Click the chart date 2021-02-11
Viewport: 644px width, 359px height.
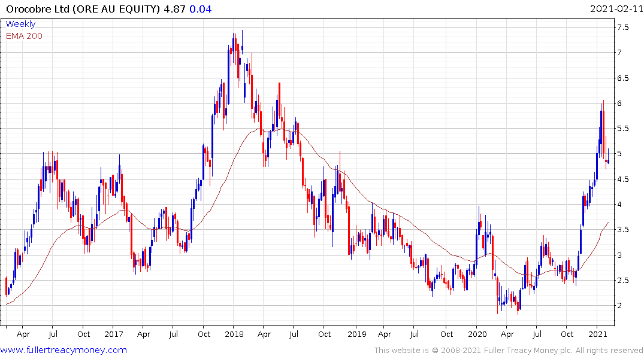pyautogui.click(x=616, y=8)
